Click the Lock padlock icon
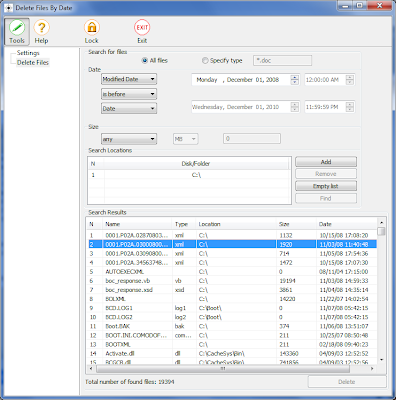This screenshot has height=400, width=396. click(x=92, y=27)
